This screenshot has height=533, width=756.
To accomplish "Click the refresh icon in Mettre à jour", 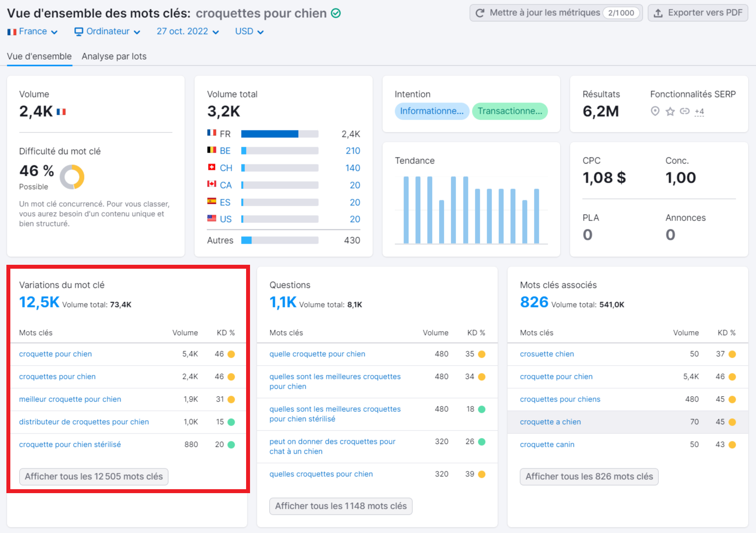I will click(480, 13).
